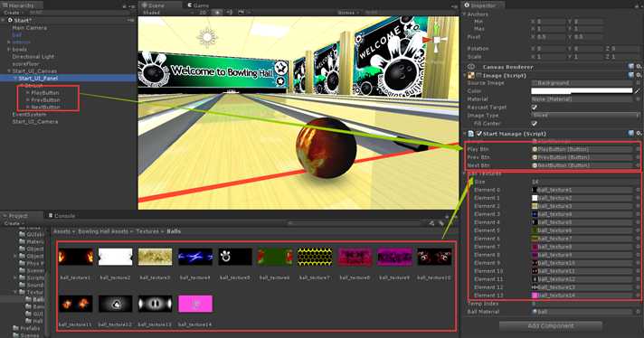
Task: Open Canvas Renderer component gear menu
Action: coord(639,67)
